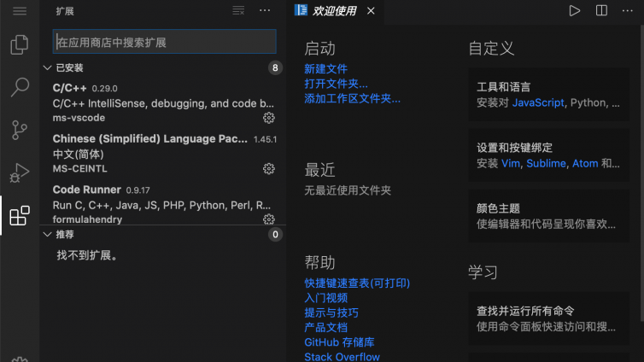Select the 欢迎使用 welcome tab
The height and width of the screenshot is (362, 644).
tap(335, 11)
